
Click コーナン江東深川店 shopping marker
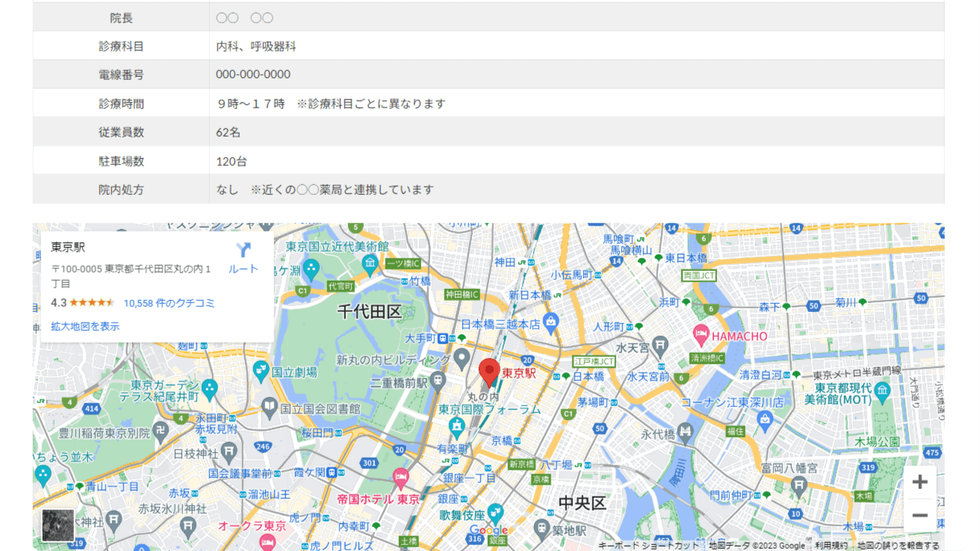[764, 422]
